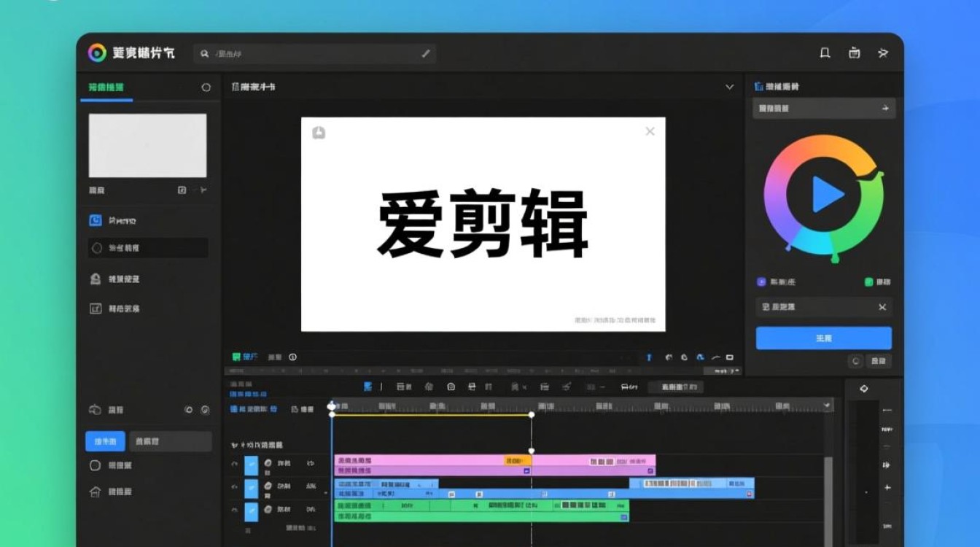Click the pin icon at top right

point(883,53)
